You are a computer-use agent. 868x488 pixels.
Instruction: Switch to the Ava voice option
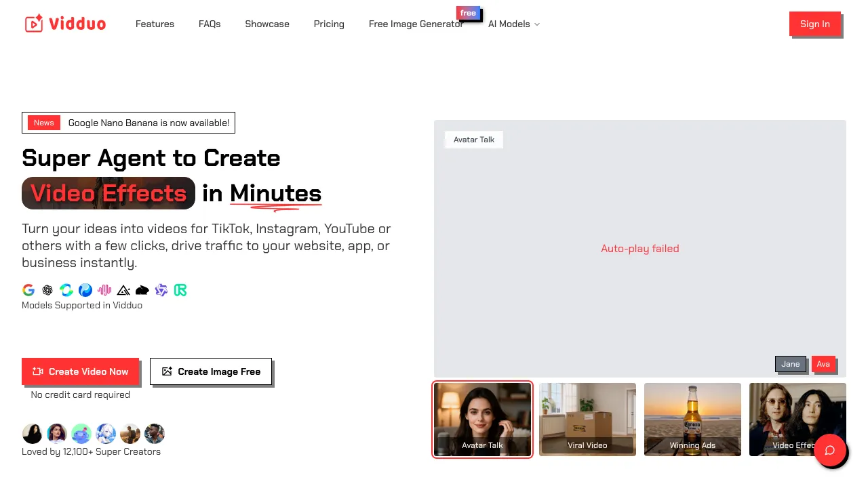[824, 364]
